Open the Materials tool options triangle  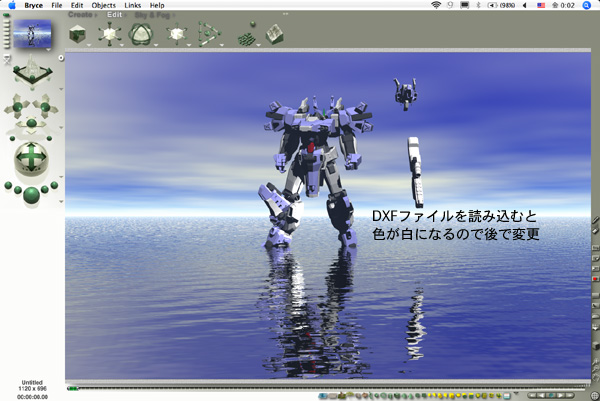pyautogui.click(x=89, y=45)
